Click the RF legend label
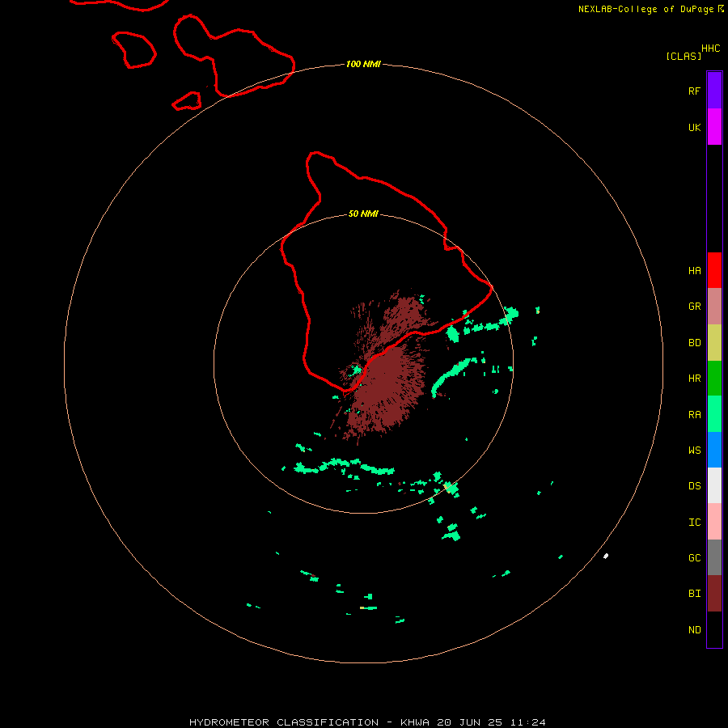This screenshot has height=728, width=728. (694, 91)
